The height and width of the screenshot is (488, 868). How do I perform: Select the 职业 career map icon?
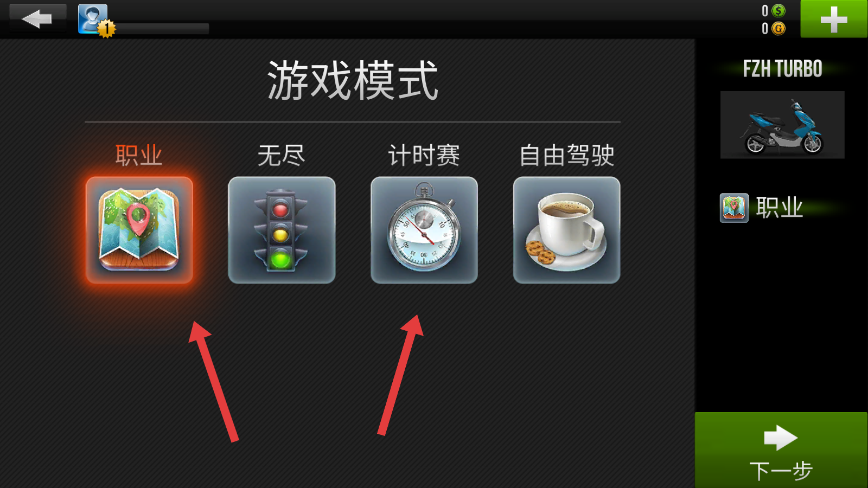click(x=139, y=230)
